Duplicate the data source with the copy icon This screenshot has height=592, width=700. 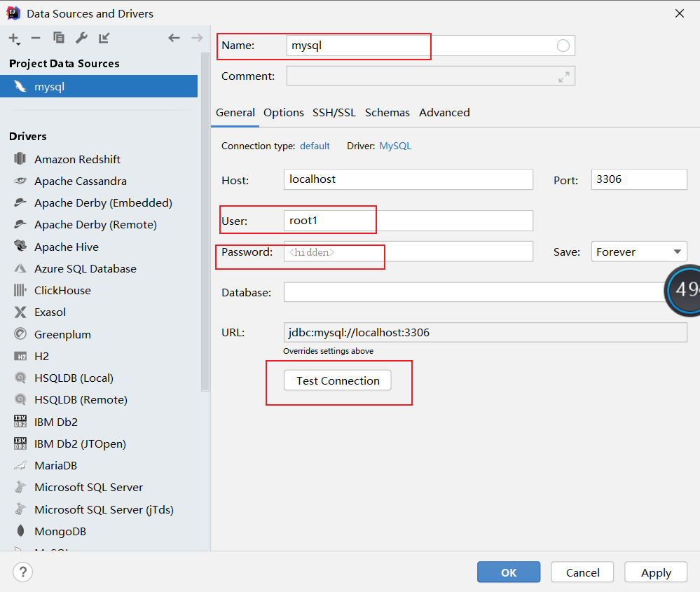click(58, 38)
